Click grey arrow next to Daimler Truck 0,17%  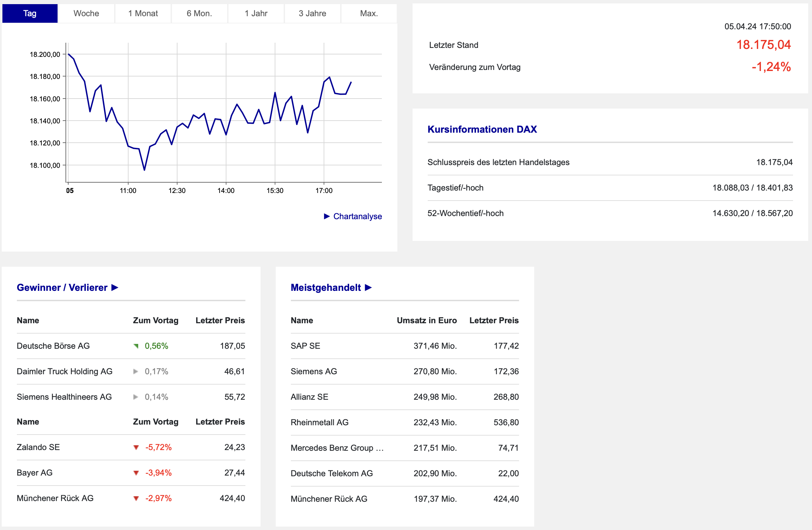click(x=136, y=371)
